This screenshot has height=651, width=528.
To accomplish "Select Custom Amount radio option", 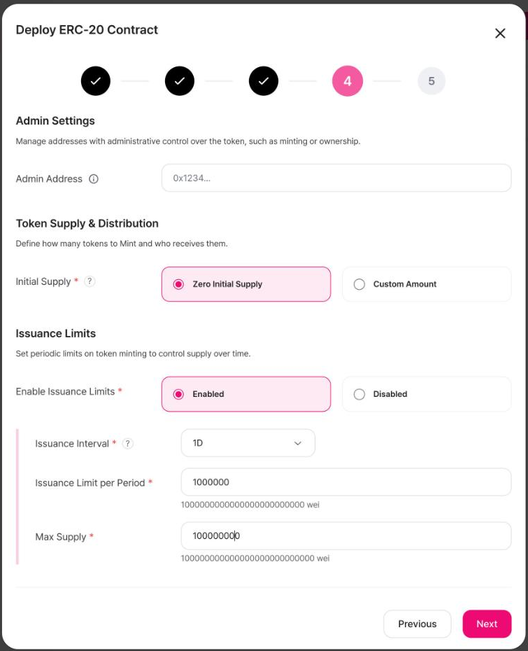I will [427, 284].
